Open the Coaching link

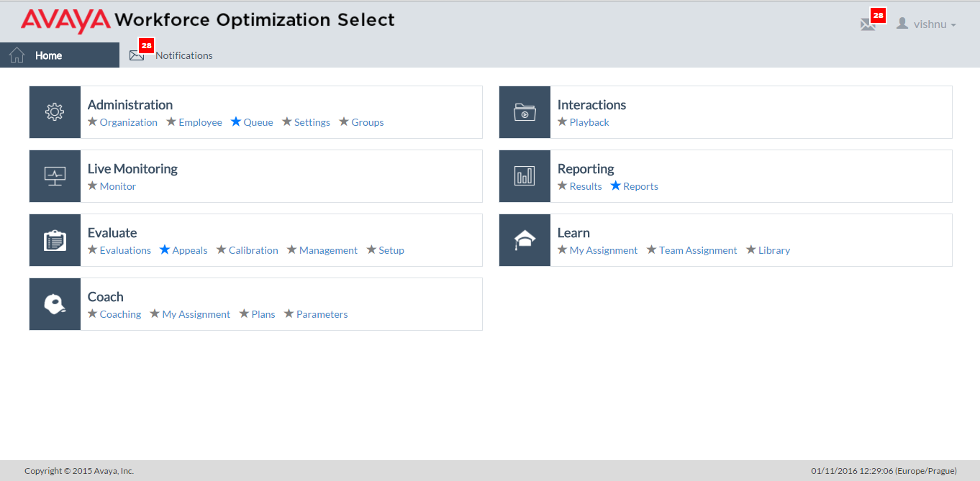[x=120, y=314]
